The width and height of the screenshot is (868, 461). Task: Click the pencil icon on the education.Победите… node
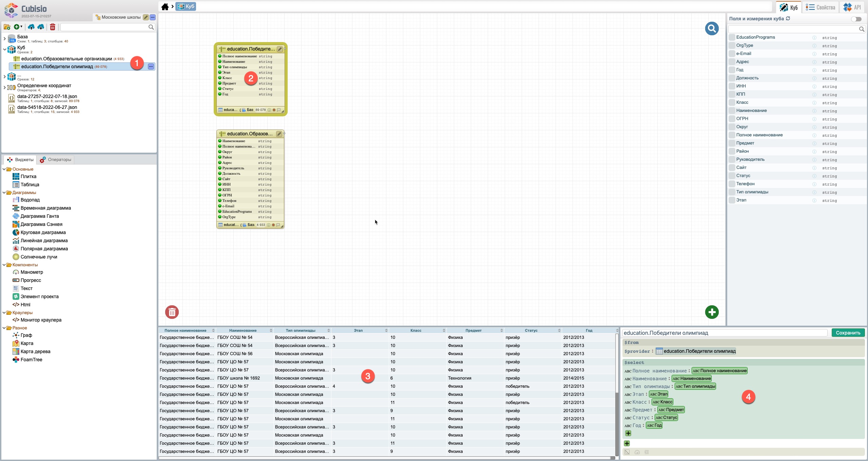[279, 49]
